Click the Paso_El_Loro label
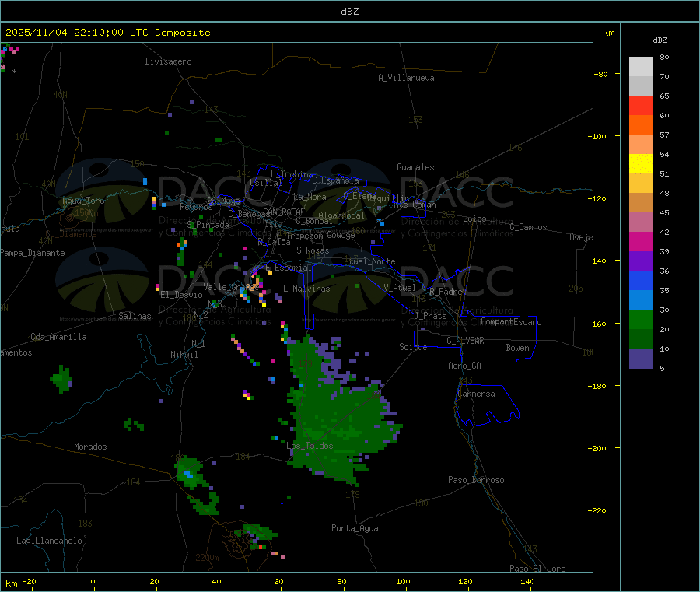This screenshot has height=592, width=700. coord(537,569)
